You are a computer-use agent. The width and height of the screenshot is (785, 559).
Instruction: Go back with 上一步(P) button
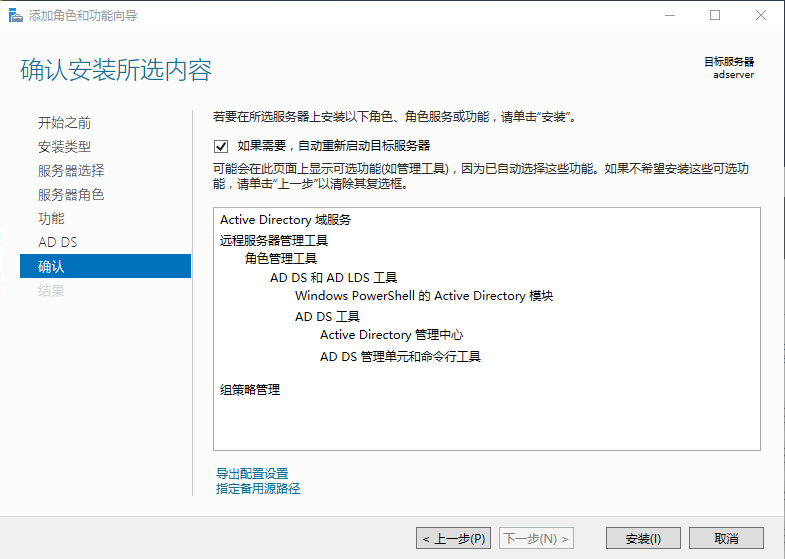pos(454,538)
